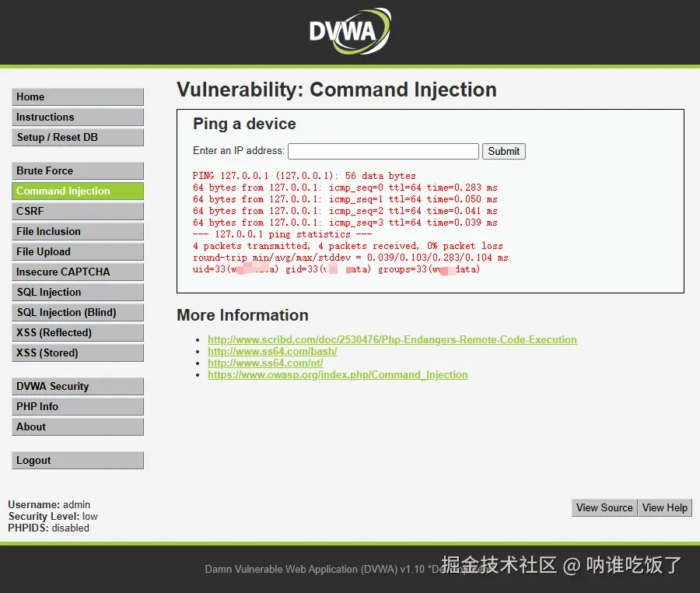Open the scribd.com Php-Endangers-Remote-Code-Execution link
The width and height of the screenshot is (700, 593).
(x=392, y=339)
